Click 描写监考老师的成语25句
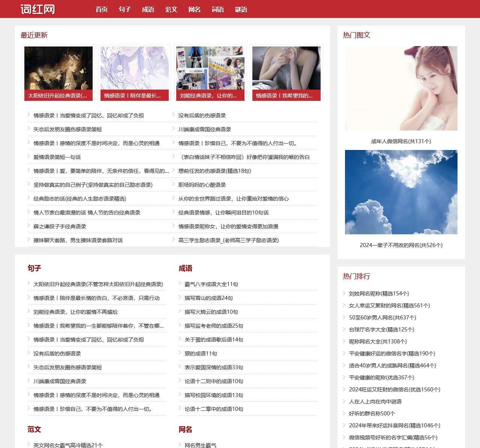The height and width of the screenshot is (448, 480). click(x=214, y=326)
